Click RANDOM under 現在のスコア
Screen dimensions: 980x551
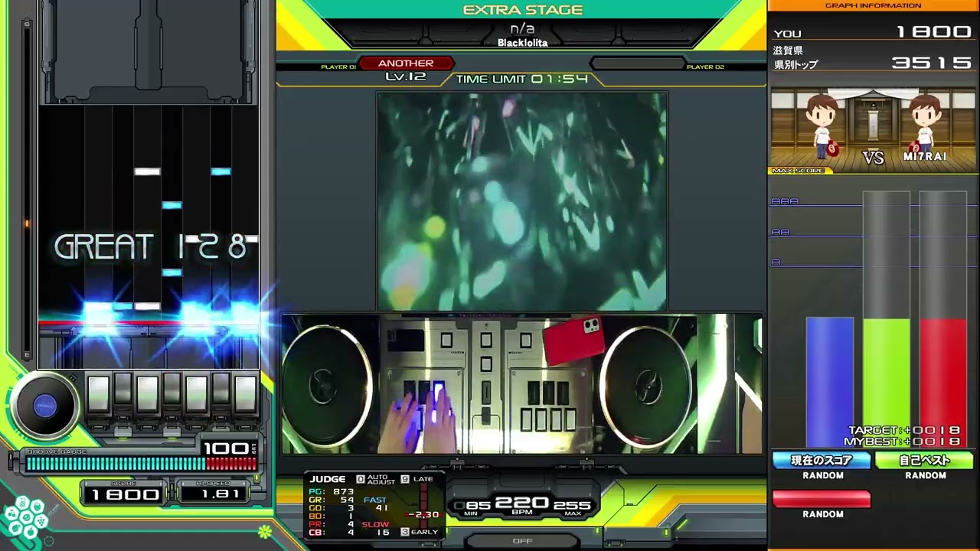(823, 475)
